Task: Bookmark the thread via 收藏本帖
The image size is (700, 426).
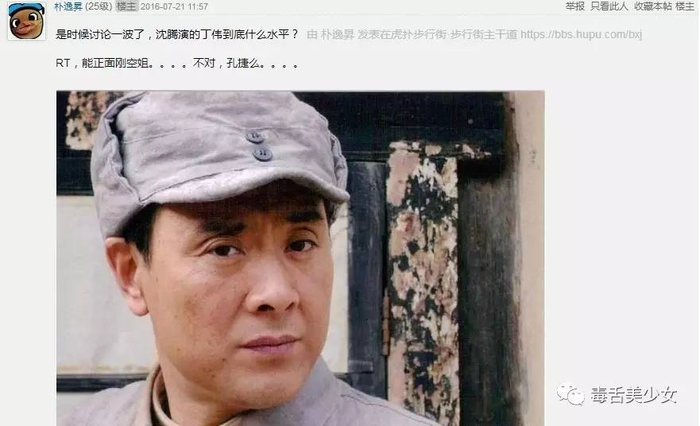Action: (x=653, y=6)
